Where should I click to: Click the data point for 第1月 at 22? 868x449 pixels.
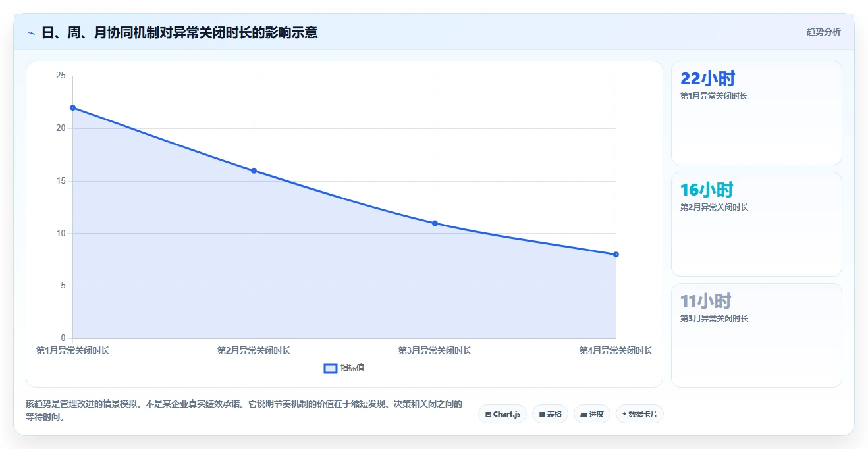pyautogui.click(x=72, y=108)
